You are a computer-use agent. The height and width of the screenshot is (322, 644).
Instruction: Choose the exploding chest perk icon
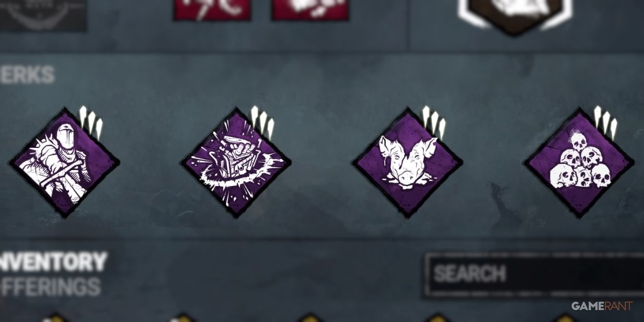236,162
